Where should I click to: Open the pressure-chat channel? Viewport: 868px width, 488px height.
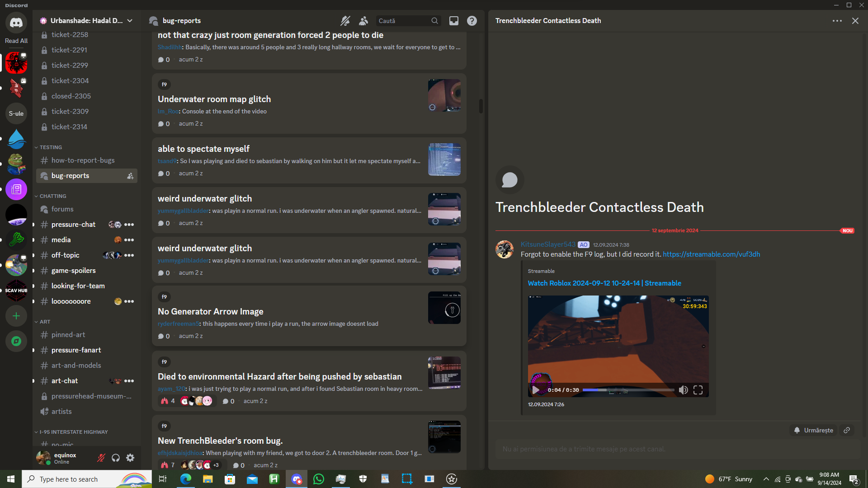click(73, 225)
